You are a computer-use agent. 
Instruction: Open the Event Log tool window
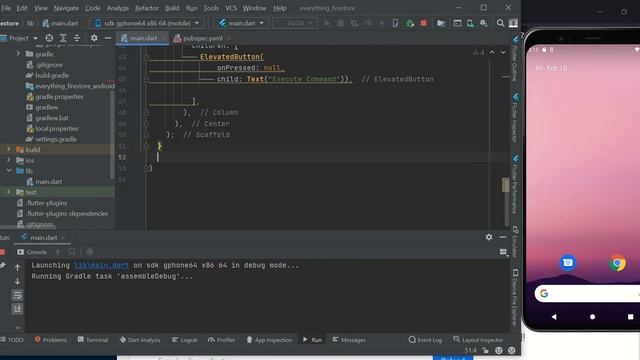425,340
